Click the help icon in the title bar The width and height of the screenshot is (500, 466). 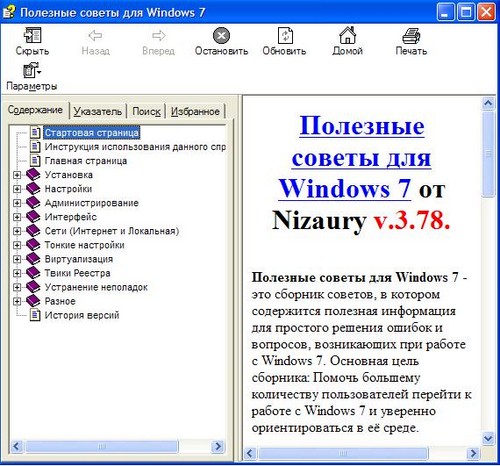click(x=9, y=12)
